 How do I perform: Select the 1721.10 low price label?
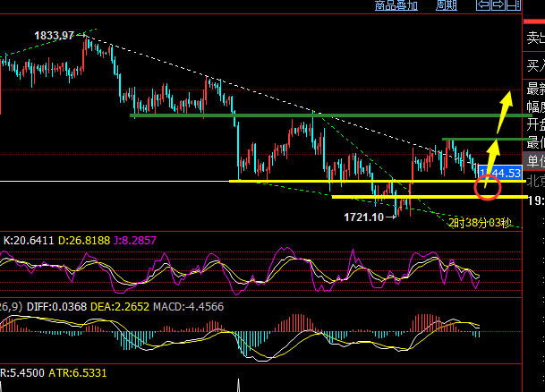click(364, 217)
